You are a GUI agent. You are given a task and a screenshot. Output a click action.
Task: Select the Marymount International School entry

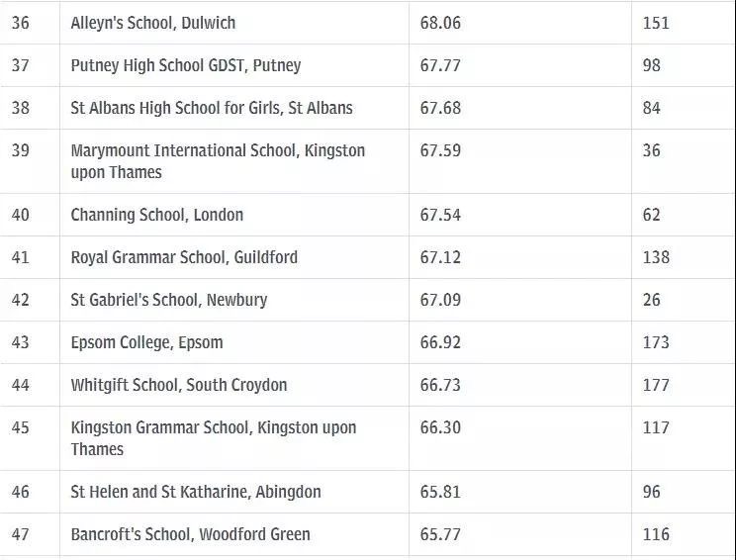pos(218,161)
